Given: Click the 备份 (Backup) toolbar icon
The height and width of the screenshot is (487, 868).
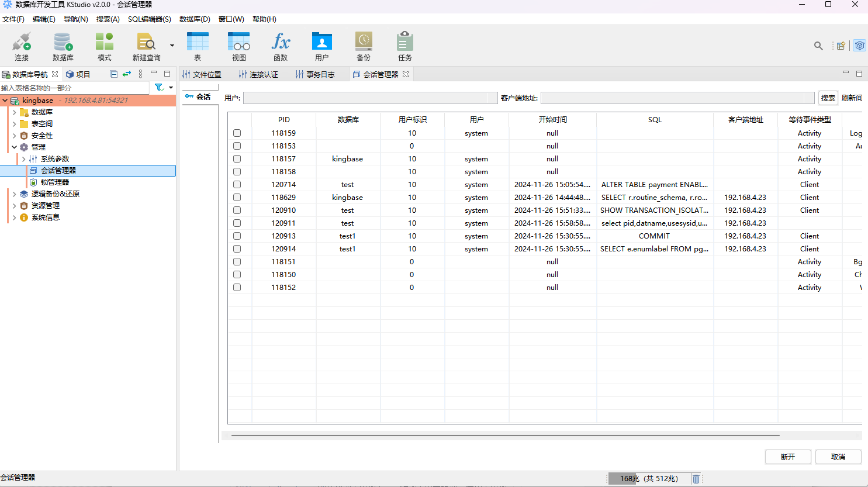Looking at the screenshot, I should pyautogui.click(x=364, y=43).
